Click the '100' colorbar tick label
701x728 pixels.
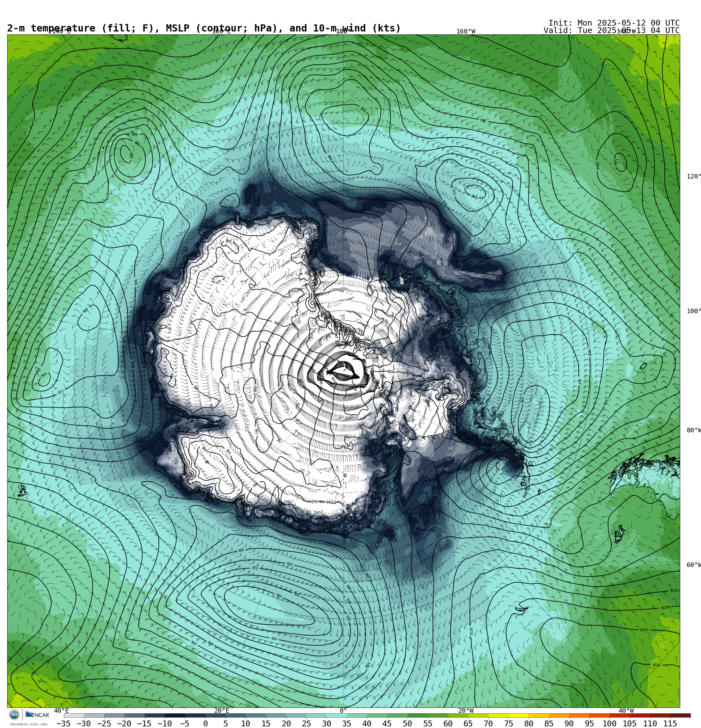tap(609, 723)
